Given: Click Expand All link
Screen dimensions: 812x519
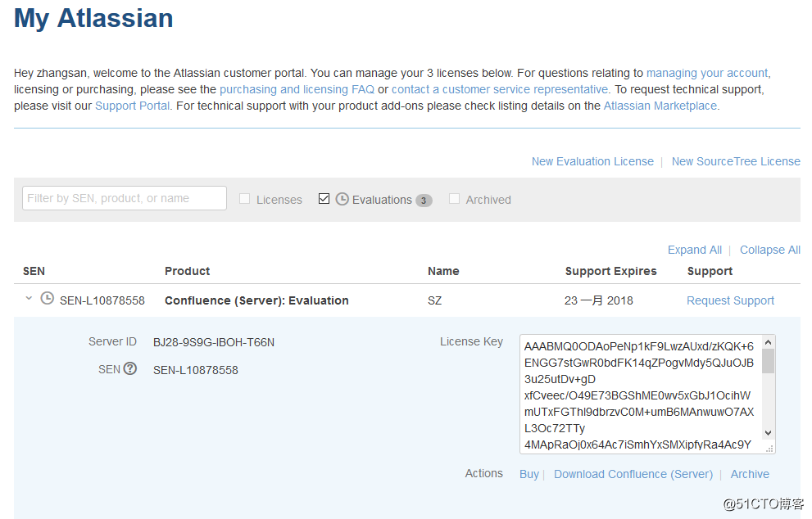Looking at the screenshot, I should click(695, 250).
